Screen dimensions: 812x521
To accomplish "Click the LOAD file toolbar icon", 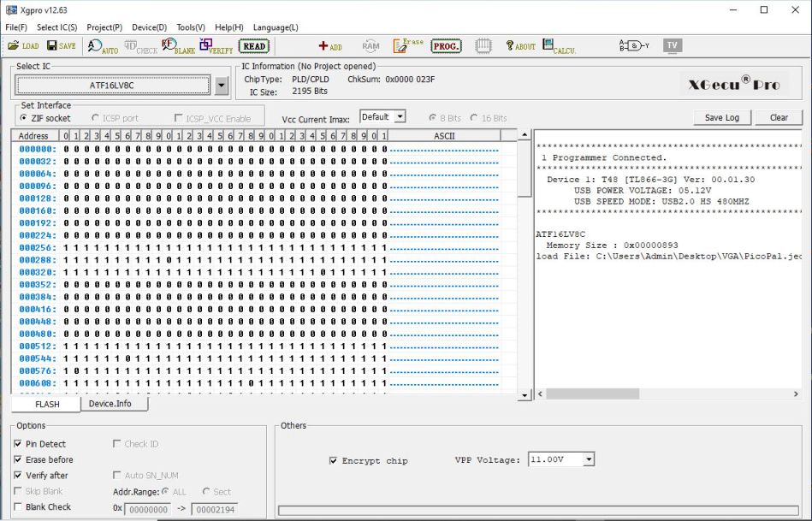I will click(x=23, y=46).
